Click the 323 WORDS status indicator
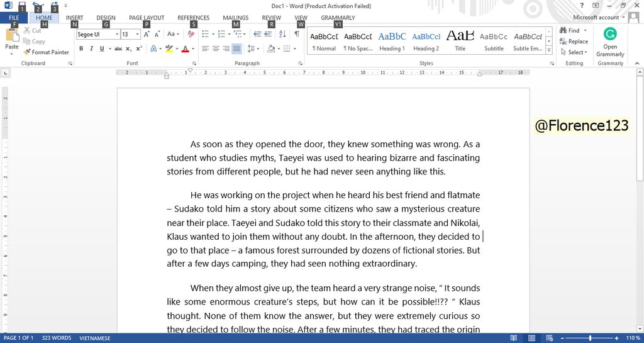The height and width of the screenshot is (343, 644). (56, 338)
